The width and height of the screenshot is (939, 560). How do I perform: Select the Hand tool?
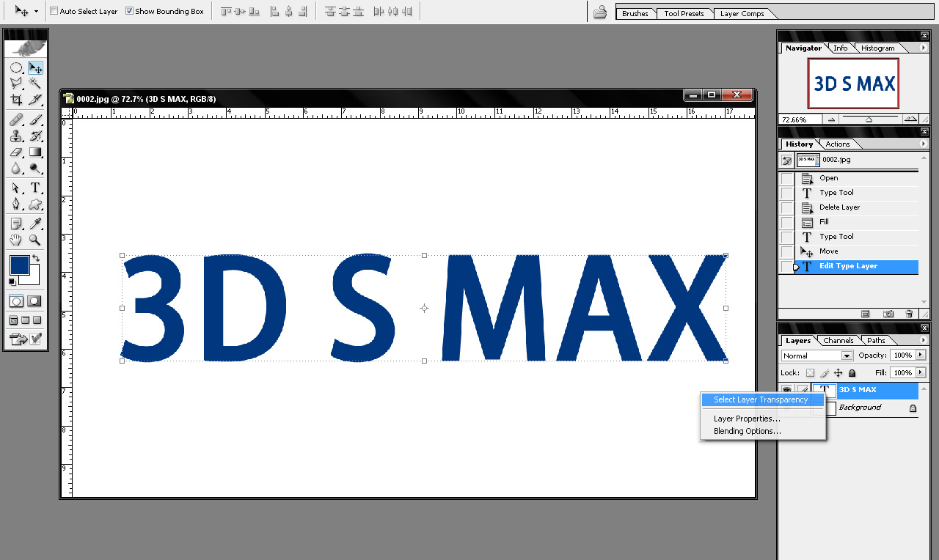[16, 240]
